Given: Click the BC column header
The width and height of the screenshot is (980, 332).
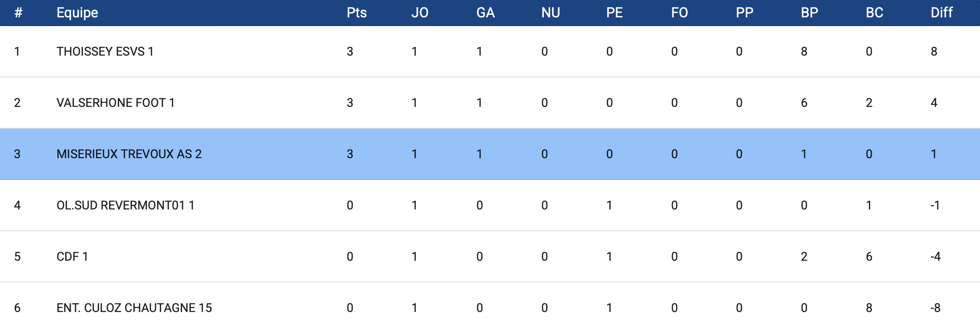Looking at the screenshot, I should (874, 13).
